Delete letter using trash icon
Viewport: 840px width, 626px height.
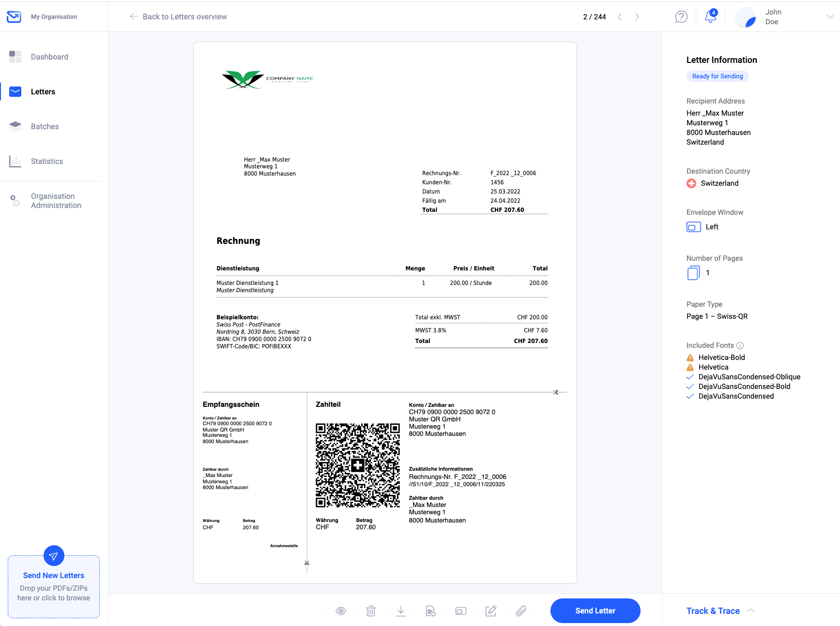pyautogui.click(x=371, y=611)
